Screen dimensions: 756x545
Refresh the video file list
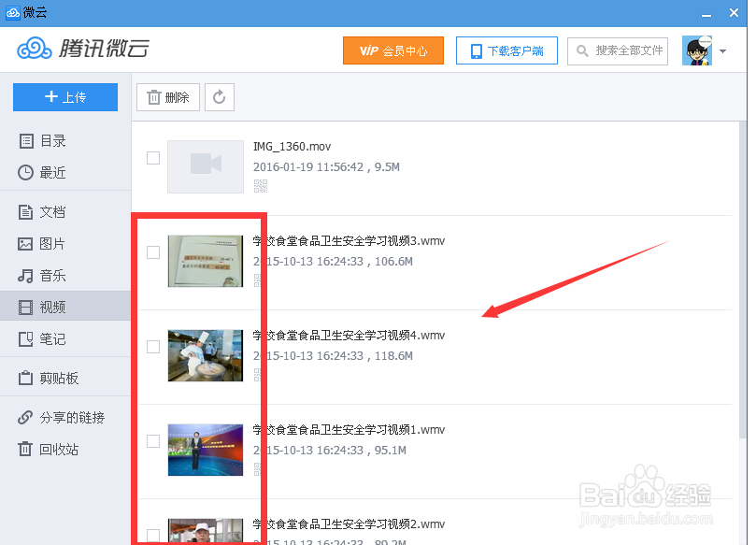tap(219, 96)
